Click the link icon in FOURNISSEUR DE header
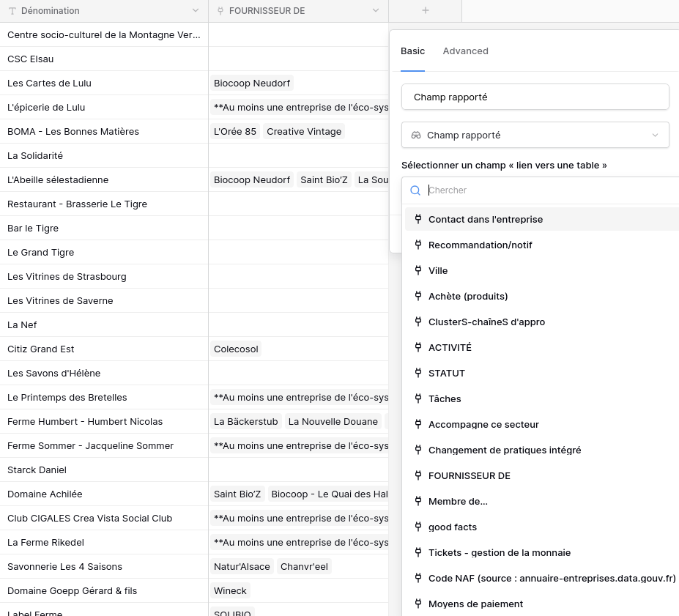The image size is (679, 616). (x=220, y=11)
